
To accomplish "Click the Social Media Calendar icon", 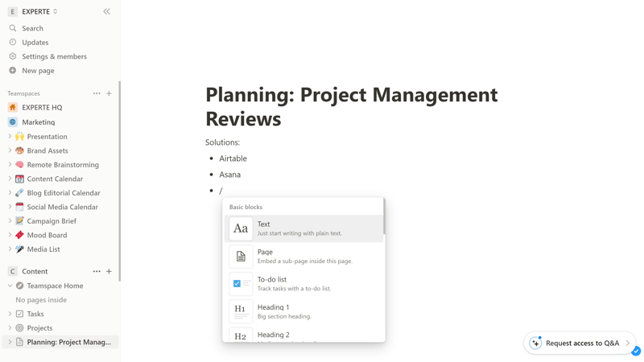I will [19, 207].
